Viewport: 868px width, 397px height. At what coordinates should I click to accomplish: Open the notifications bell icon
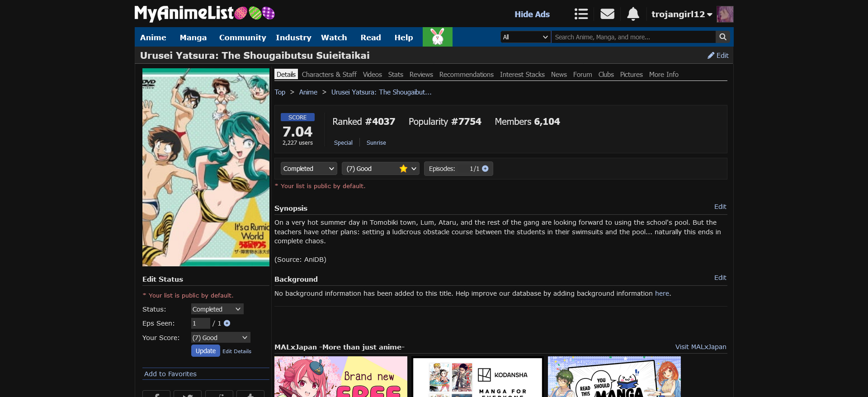pyautogui.click(x=633, y=14)
